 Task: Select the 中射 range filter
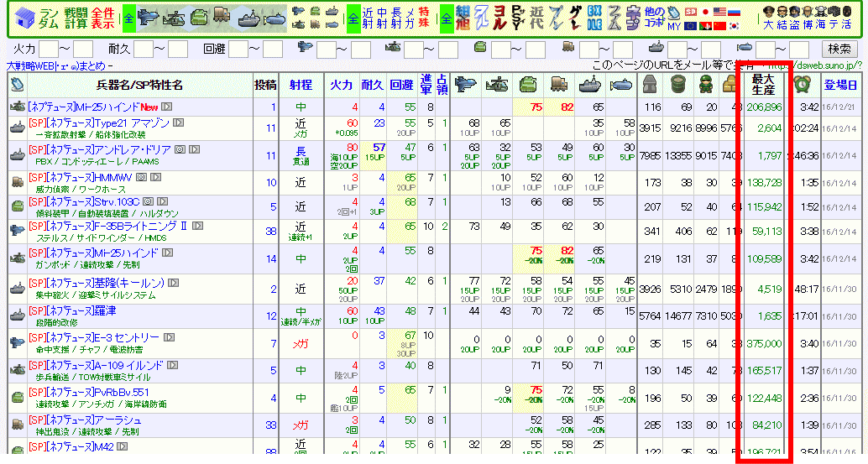382,18
